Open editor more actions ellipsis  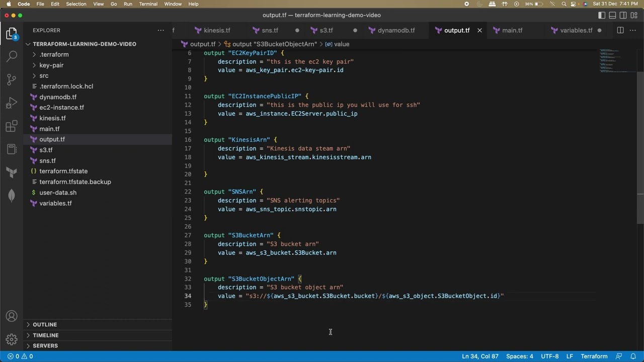pyautogui.click(x=633, y=30)
